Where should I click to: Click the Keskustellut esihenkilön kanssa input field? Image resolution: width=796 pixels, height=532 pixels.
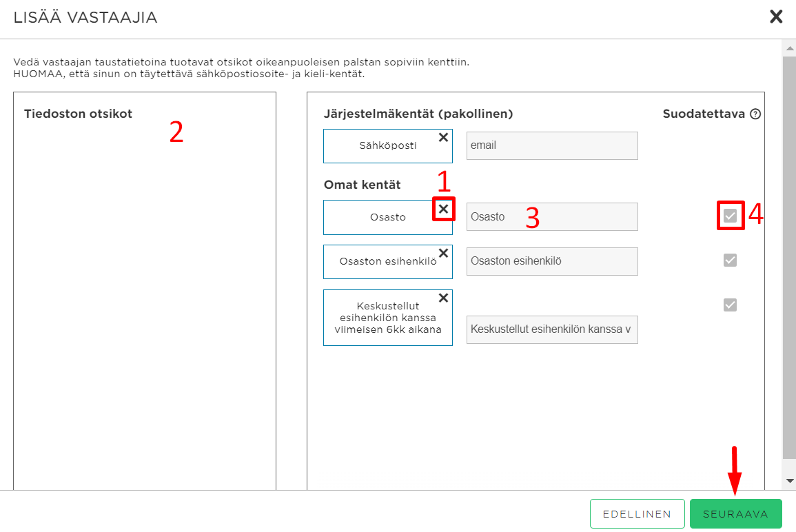coord(552,329)
